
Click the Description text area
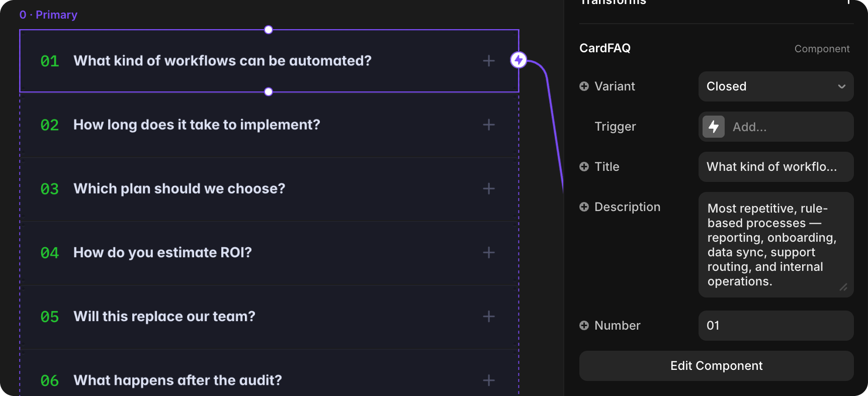776,245
